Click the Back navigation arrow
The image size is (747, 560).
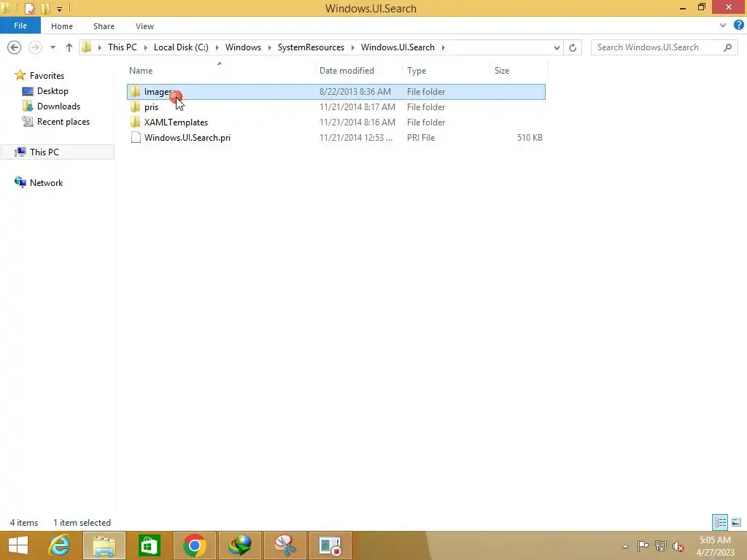pyautogui.click(x=15, y=47)
